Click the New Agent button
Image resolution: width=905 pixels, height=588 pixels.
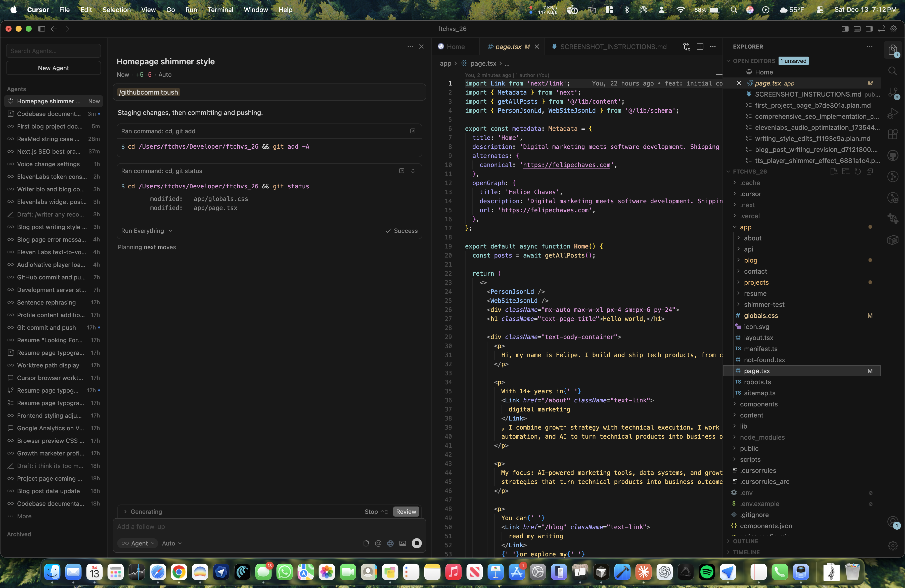[x=53, y=68]
